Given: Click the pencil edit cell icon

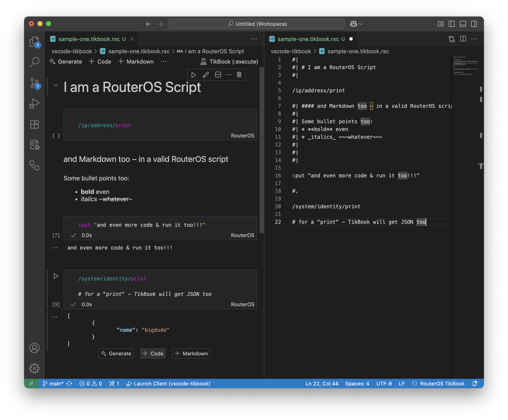Looking at the screenshot, I should pyautogui.click(x=206, y=75).
